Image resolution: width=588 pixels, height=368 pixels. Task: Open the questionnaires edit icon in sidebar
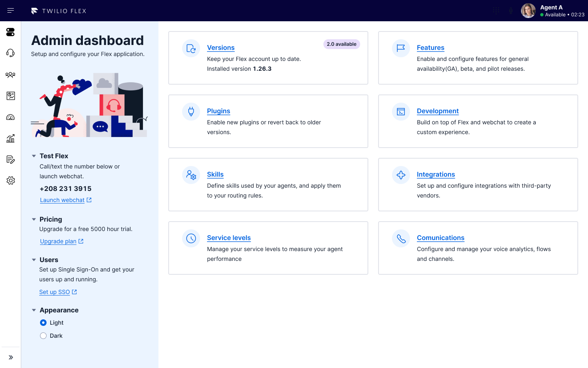[11, 159]
